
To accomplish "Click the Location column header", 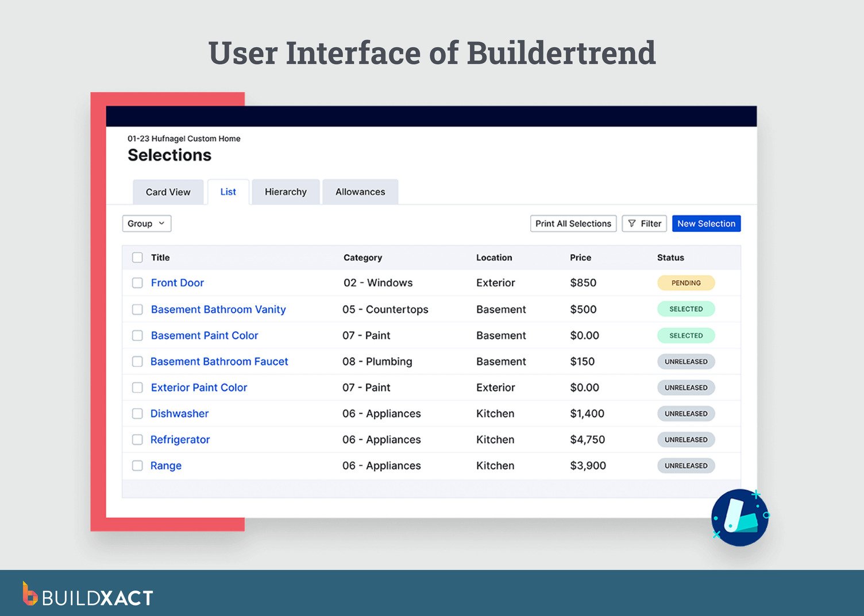I will (x=494, y=257).
